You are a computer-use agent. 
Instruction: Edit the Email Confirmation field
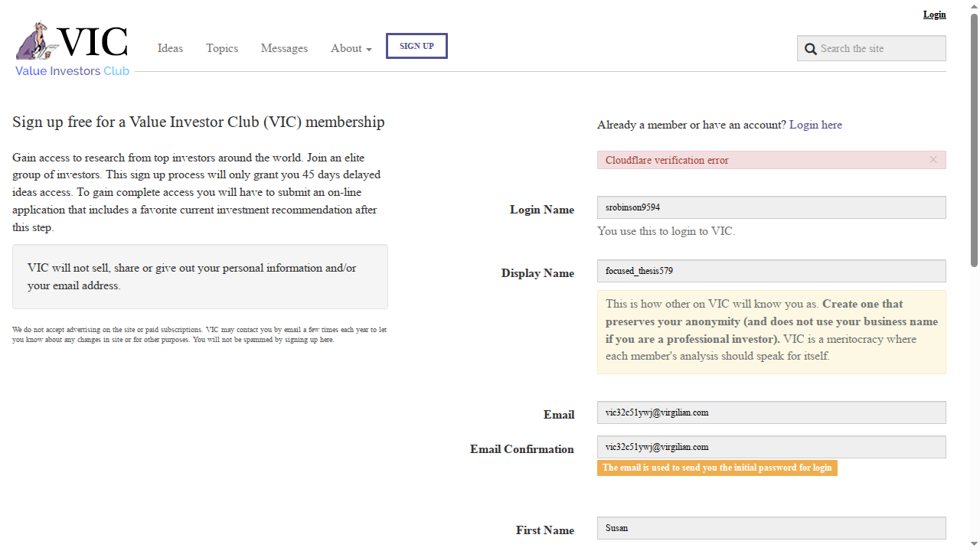click(x=771, y=447)
